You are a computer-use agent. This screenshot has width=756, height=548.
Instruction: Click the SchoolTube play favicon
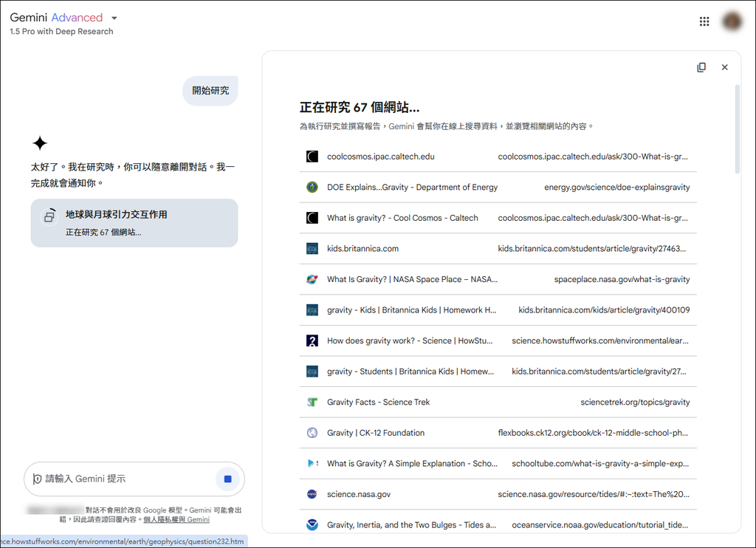pos(312,464)
